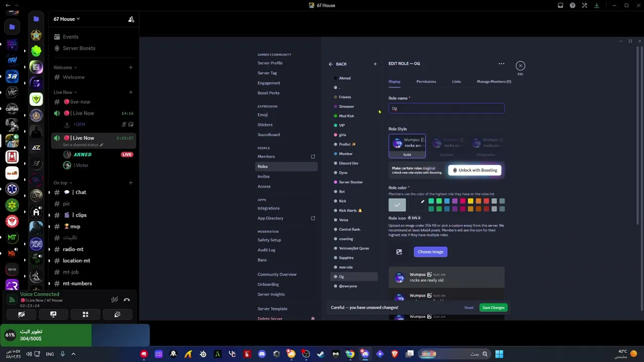Save the role with Save Changes
Viewport: 644px width, 362px height.
493,308
